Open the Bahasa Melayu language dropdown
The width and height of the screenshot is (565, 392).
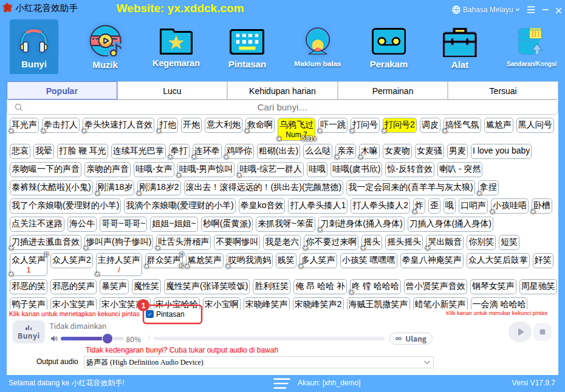[x=486, y=10]
